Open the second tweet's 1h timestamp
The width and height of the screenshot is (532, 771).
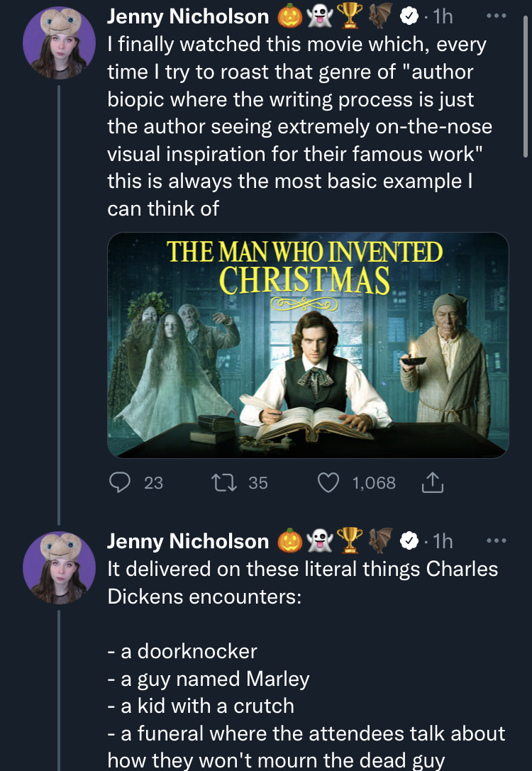tap(442, 542)
